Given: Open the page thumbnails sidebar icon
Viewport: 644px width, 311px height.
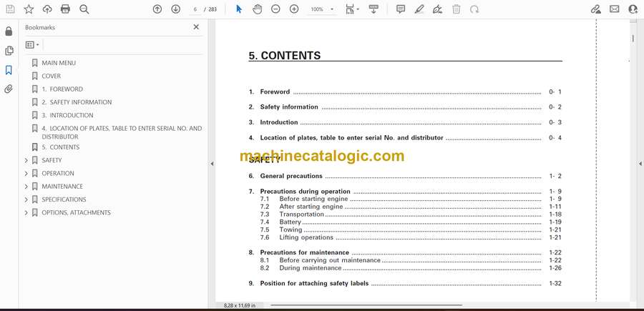Looking at the screenshot, I should tap(9, 51).
